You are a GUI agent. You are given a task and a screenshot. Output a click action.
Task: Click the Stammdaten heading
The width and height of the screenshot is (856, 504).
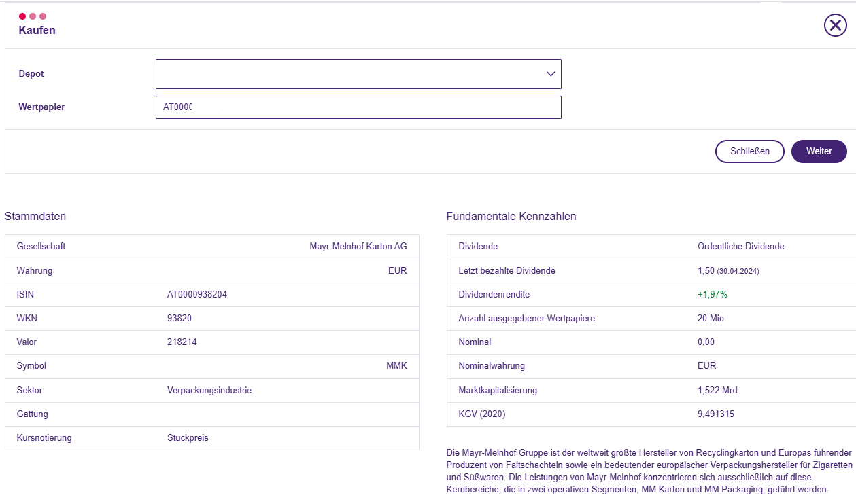(x=35, y=217)
